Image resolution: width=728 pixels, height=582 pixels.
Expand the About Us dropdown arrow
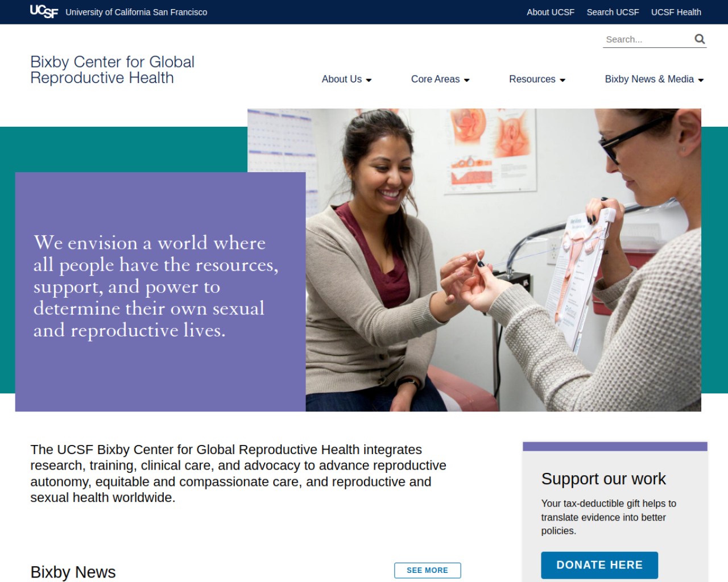click(x=369, y=80)
